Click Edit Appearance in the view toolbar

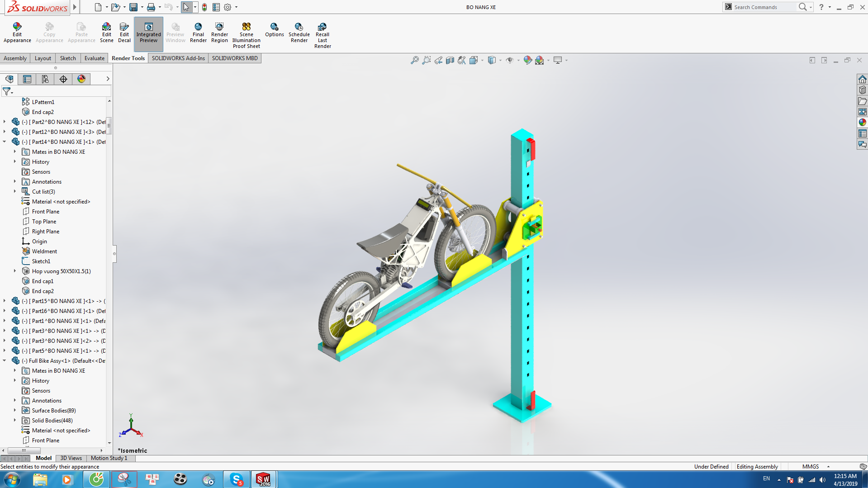[x=527, y=60]
